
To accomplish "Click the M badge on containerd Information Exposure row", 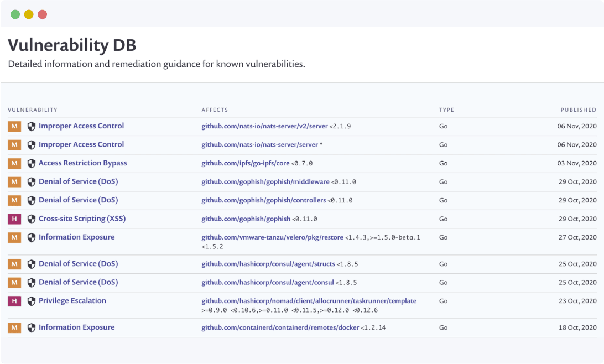I will [x=14, y=327].
